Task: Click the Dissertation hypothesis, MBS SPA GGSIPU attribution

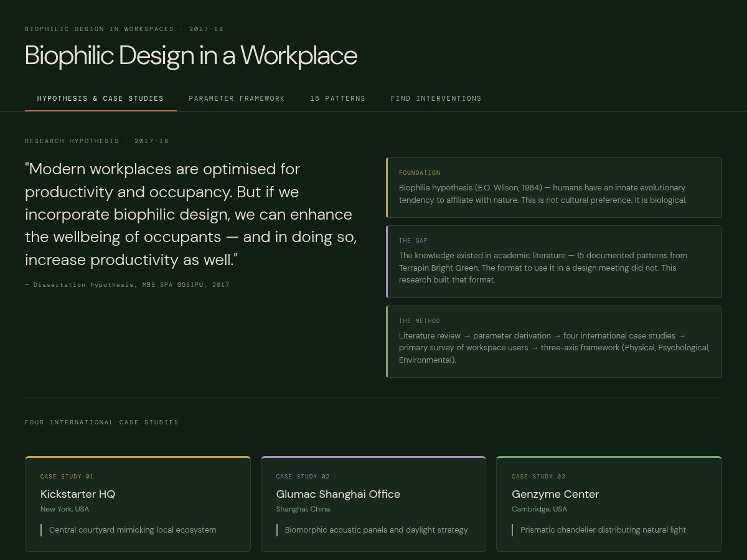Action: click(x=127, y=285)
